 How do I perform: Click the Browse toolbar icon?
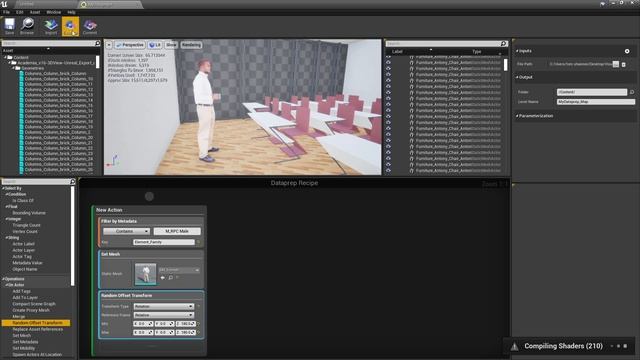click(27, 26)
